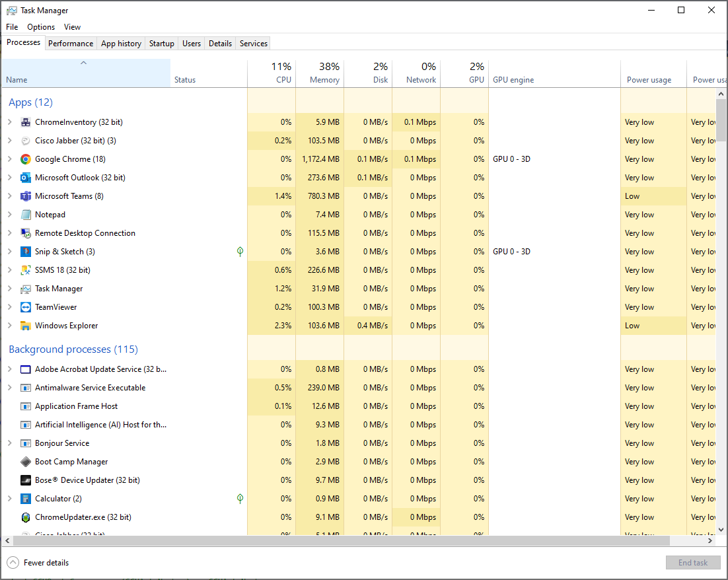Screen dimensions: 728x580
Task: Click the Task Manager row icon
Action: click(x=26, y=289)
